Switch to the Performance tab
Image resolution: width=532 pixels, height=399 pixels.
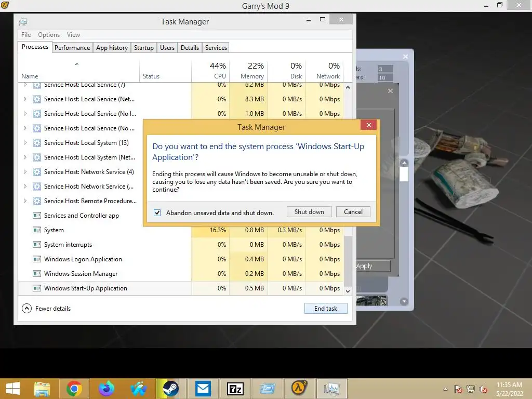[x=72, y=47]
